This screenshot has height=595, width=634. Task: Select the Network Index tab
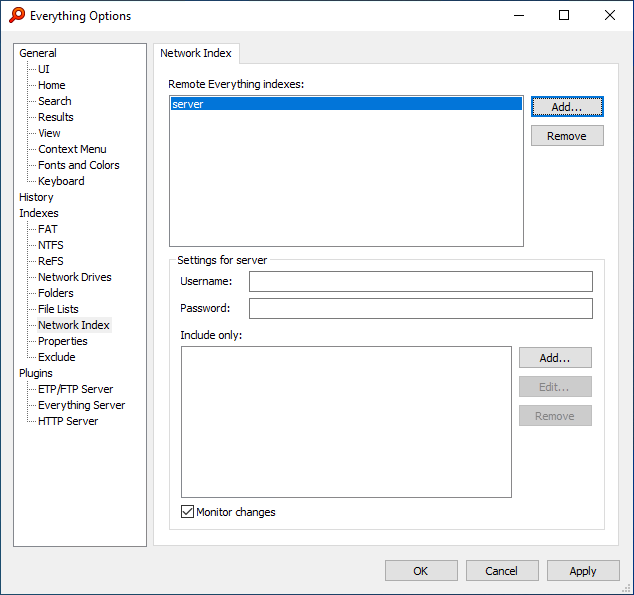click(196, 53)
